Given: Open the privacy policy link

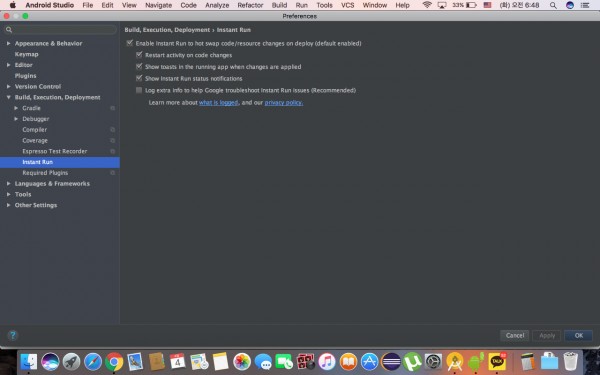Looking at the screenshot, I should (284, 103).
